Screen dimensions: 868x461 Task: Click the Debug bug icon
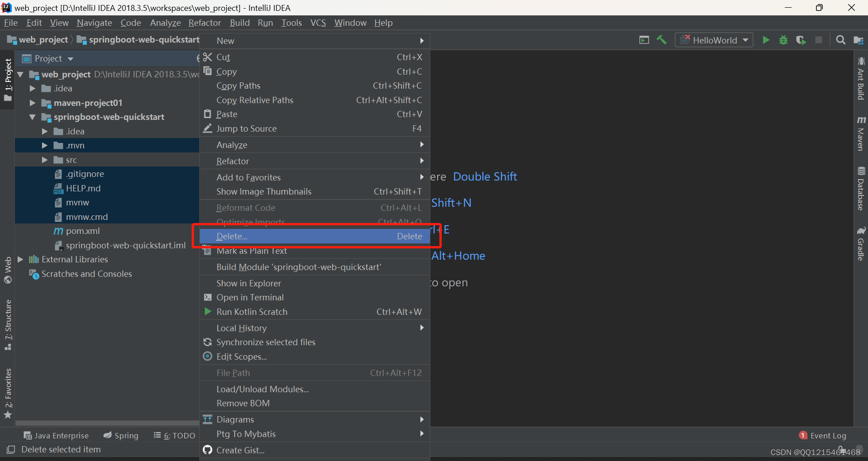[783, 40]
